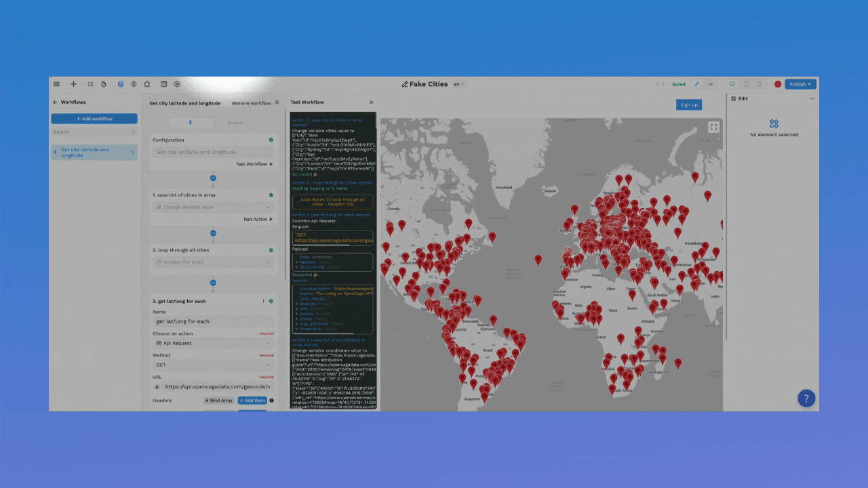Image resolution: width=868 pixels, height=488 pixels.
Task: Click the undo arrow
Action: click(656, 84)
